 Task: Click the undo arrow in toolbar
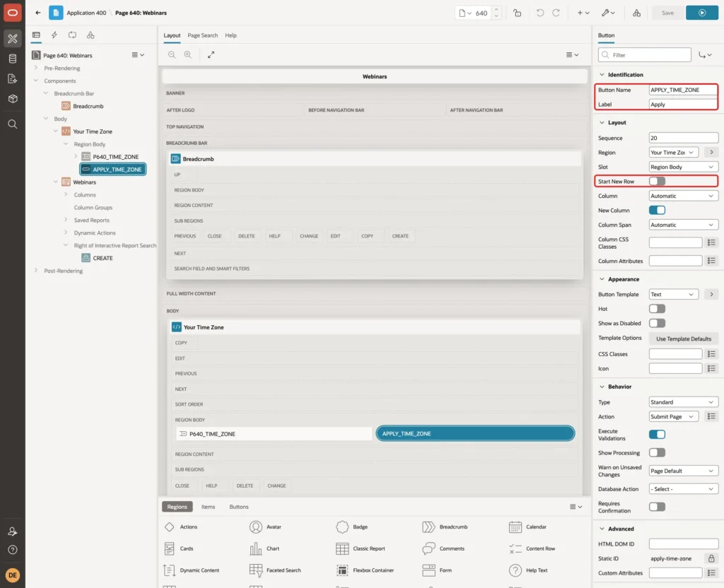[539, 13]
